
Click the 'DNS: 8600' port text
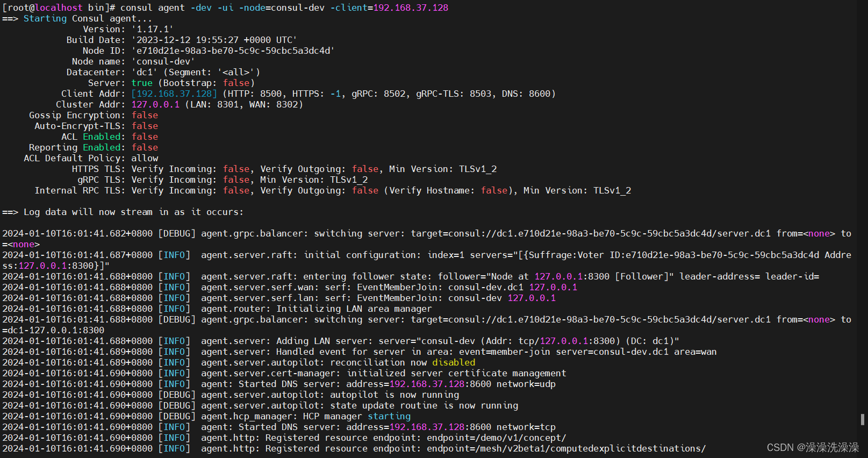(x=526, y=94)
